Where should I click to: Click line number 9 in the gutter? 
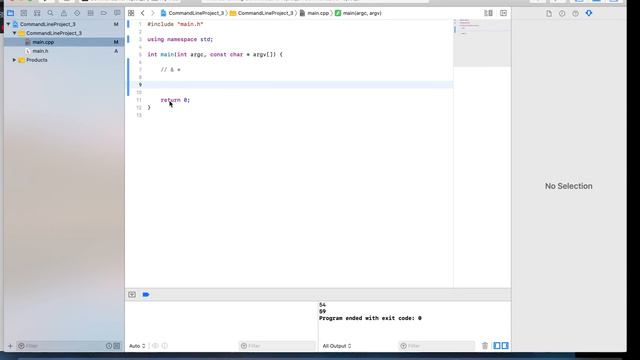click(140, 85)
